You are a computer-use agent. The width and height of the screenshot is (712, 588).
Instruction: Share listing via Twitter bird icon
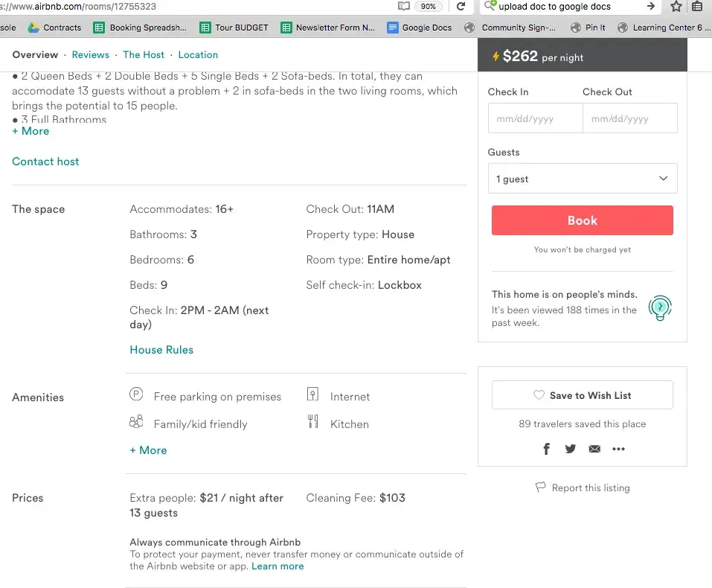(570, 449)
